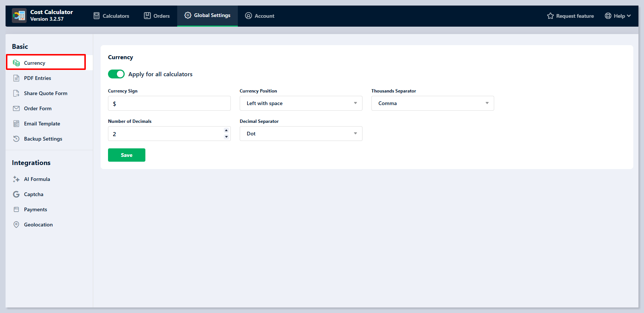
Task: Switch to the Calculators tab
Action: point(111,16)
